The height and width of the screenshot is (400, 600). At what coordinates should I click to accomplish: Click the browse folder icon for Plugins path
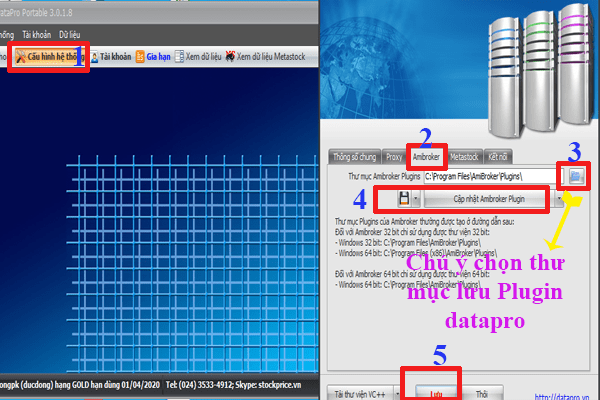(576, 176)
